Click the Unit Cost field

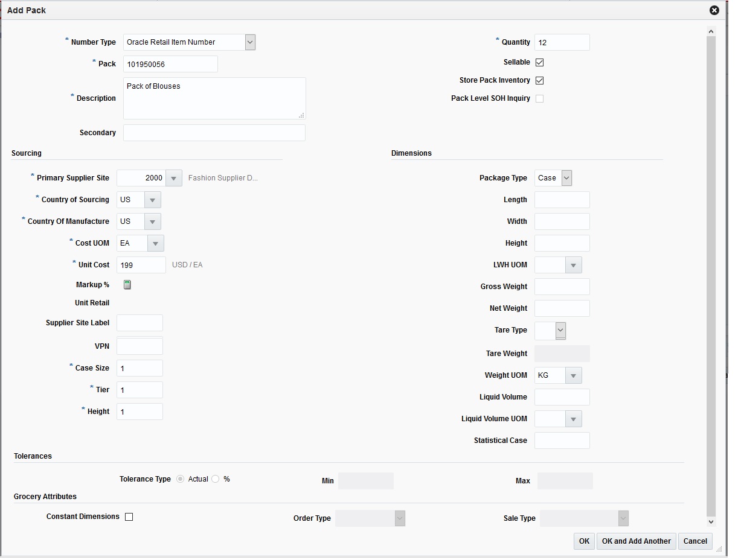[x=141, y=264]
